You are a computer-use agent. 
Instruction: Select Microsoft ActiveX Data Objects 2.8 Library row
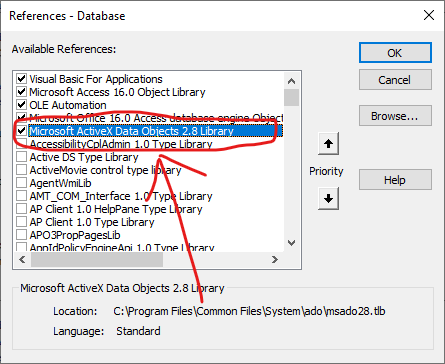pos(156,131)
